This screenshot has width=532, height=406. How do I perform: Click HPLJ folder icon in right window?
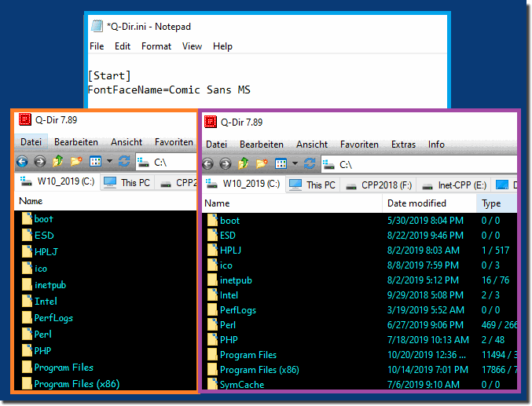pos(212,250)
